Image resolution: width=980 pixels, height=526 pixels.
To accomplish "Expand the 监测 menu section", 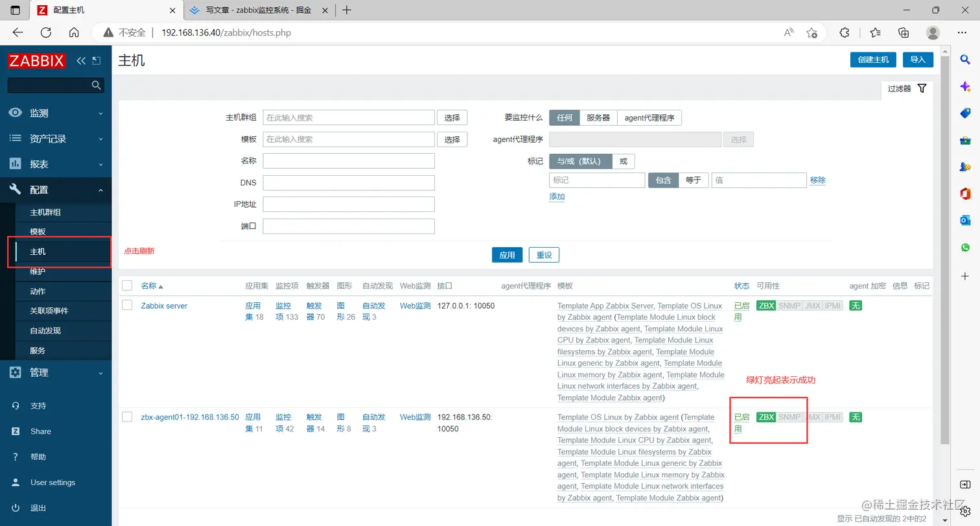I will pos(56,113).
